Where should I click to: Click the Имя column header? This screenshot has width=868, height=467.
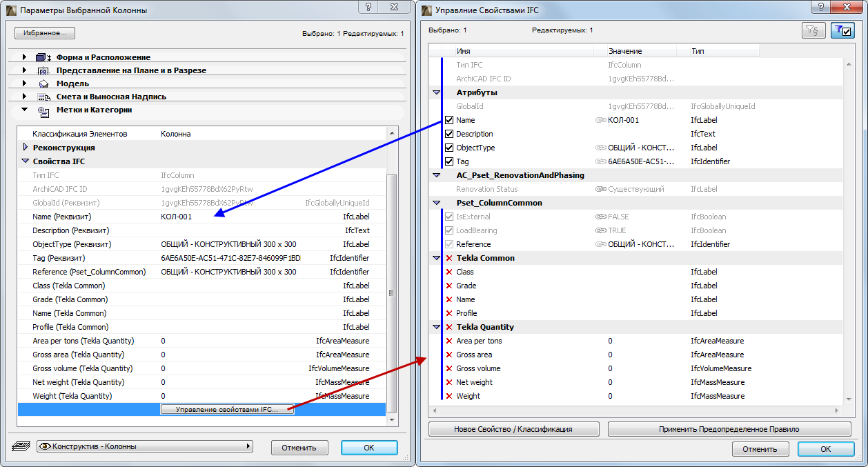523,51
